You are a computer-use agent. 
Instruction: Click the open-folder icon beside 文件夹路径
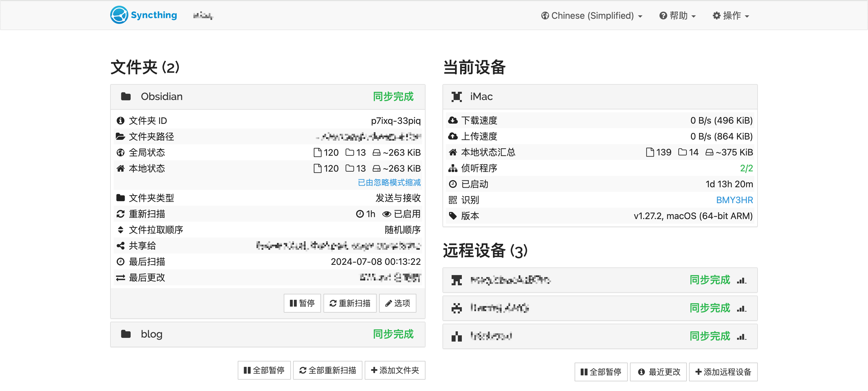pos(120,136)
